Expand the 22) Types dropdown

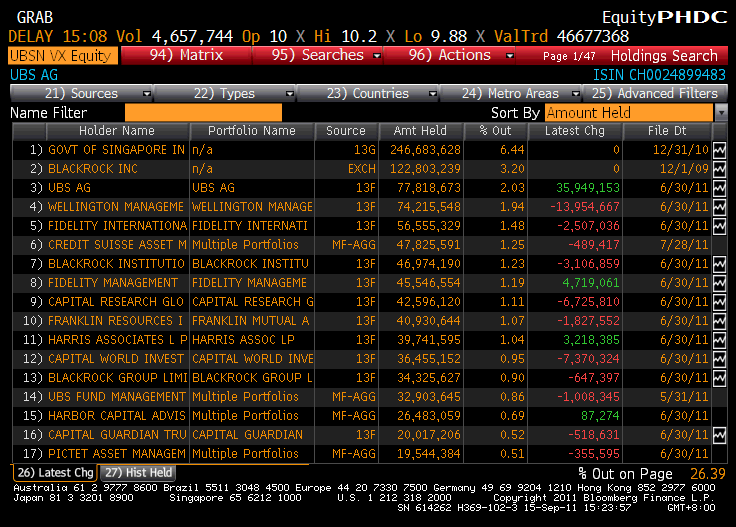(x=290, y=94)
